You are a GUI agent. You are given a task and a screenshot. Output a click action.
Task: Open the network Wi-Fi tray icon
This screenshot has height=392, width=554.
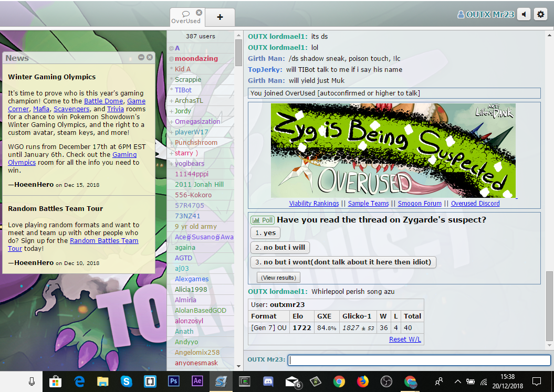(x=484, y=382)
